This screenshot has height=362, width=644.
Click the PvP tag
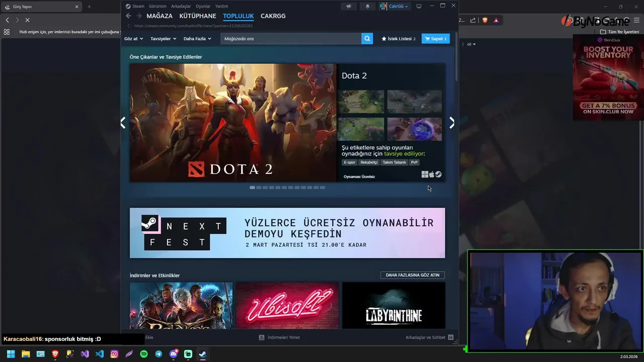tap(414, 162)
